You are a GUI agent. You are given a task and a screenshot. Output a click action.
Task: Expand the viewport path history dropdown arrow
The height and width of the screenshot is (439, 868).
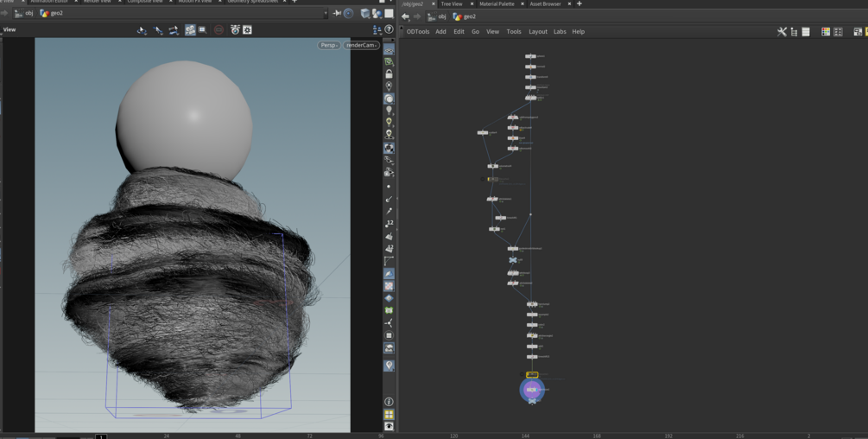coord(326,14)
